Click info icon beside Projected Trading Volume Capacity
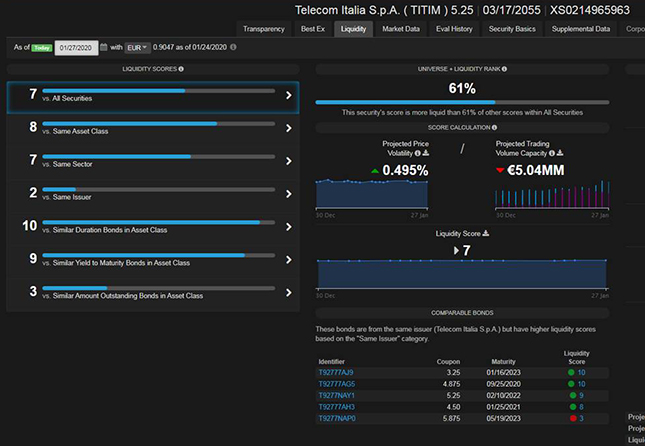 pyautogui.click(x=552, y=153)
